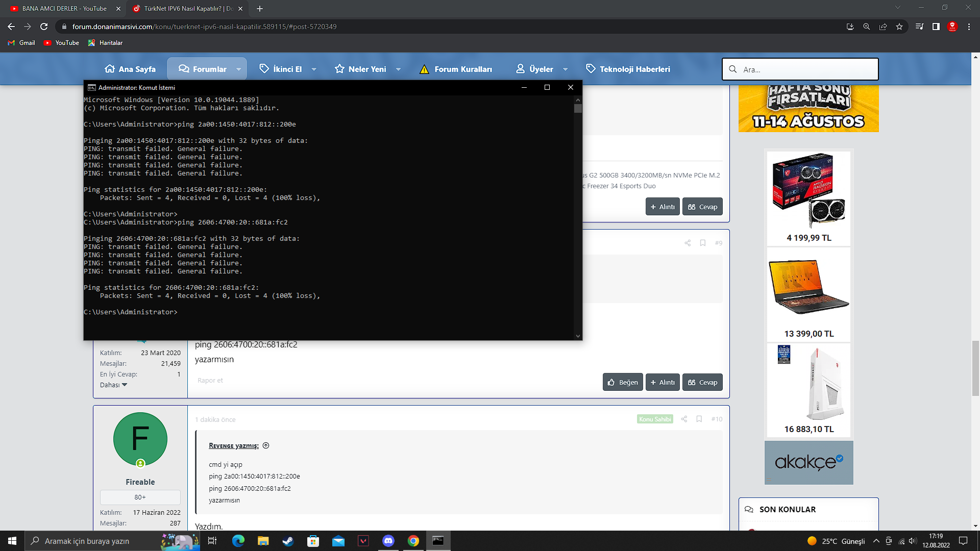
Task: Open the Fireable username profile link
Action: pos(140,482)
